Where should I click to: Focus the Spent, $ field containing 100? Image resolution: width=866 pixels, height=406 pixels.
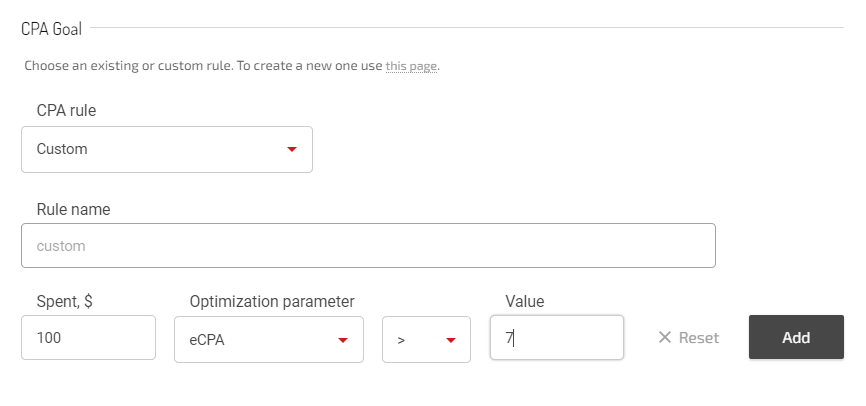click(88, 338)
